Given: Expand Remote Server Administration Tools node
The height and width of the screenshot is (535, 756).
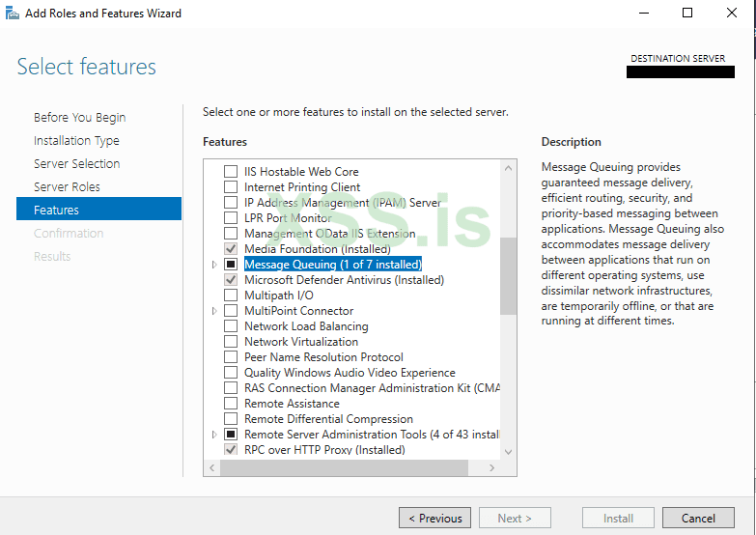Looking at the screenshot, I should [x=214, y=435].
